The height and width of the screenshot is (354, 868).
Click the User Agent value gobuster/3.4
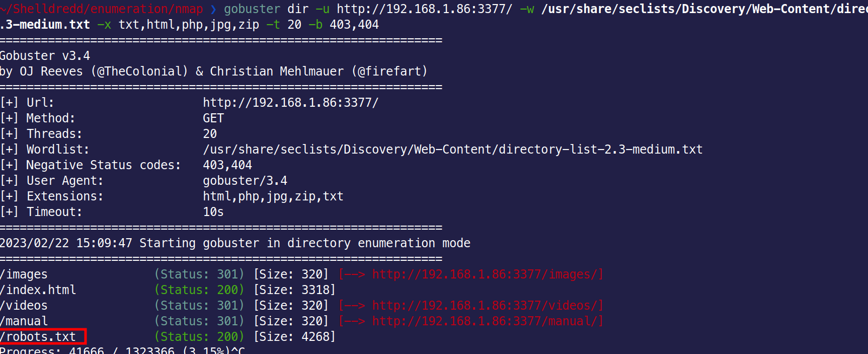(245, 181)
